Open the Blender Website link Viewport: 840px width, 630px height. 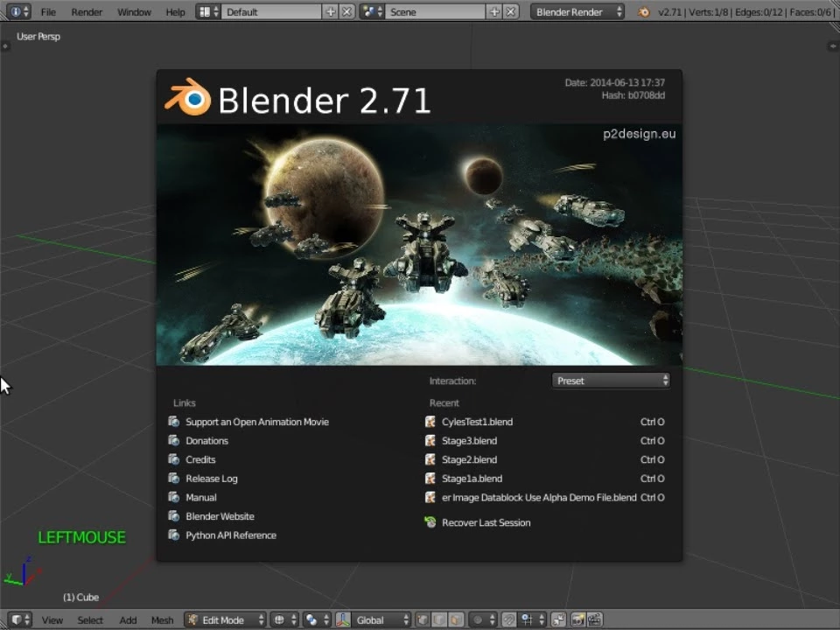[211, 516]
